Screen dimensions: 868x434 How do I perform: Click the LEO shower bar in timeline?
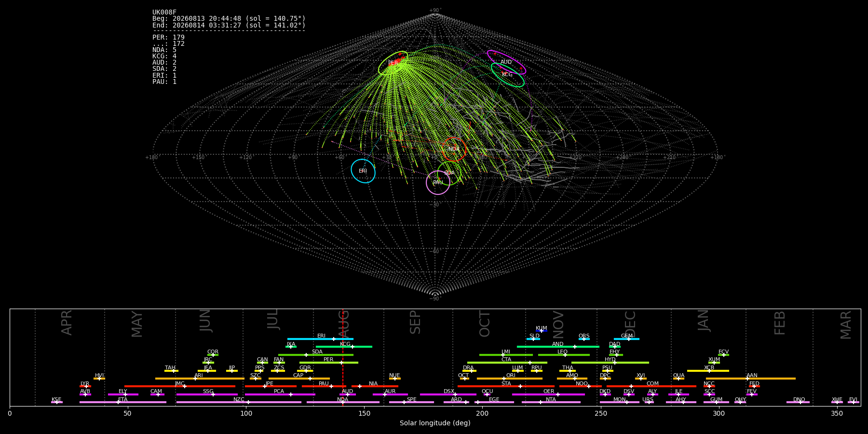click(x=564, y=355)
